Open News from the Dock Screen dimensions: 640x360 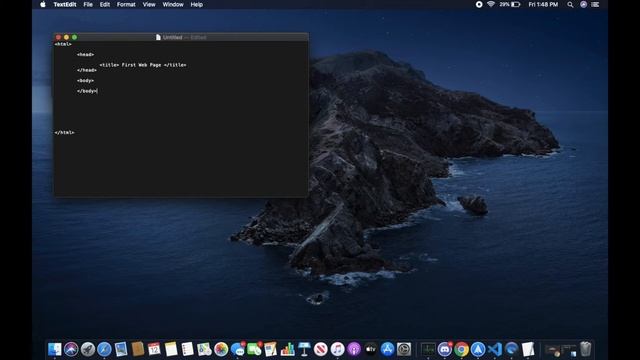coord(321,349)
